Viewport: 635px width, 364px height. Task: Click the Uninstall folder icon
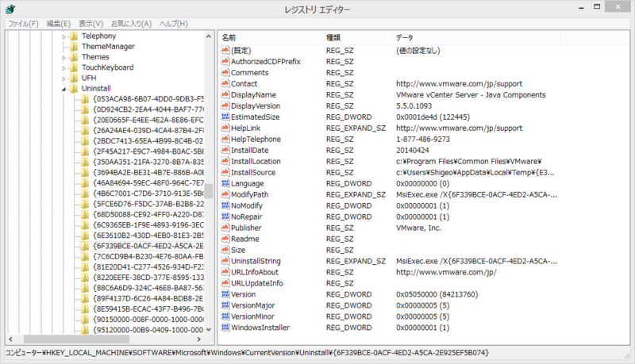click(74, 88)
